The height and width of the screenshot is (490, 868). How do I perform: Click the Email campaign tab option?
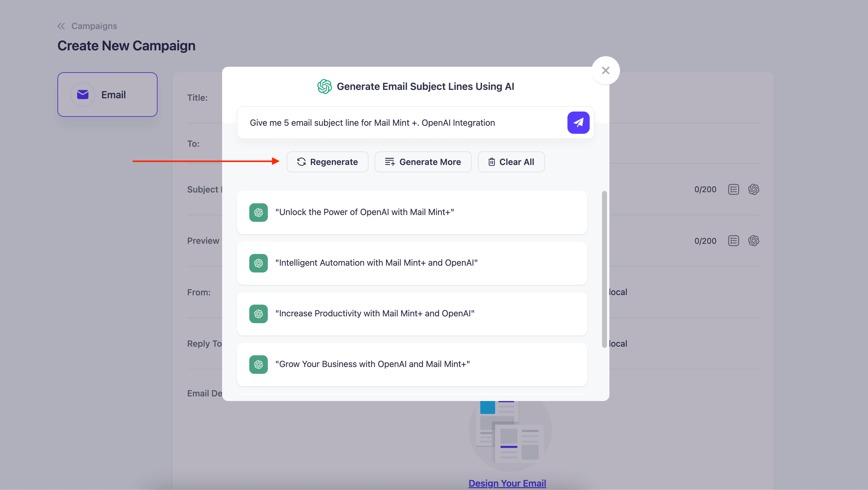(x=107, y=94)
